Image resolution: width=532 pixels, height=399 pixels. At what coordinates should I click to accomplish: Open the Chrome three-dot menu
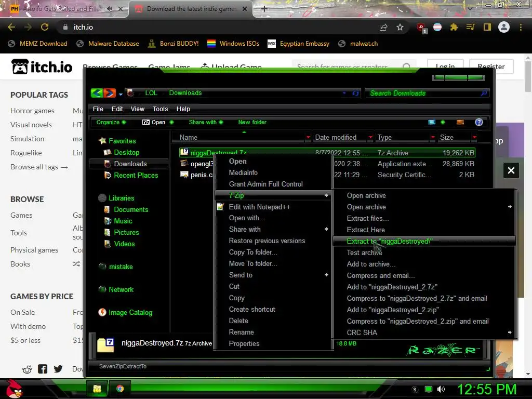click(x=521, y=27)
